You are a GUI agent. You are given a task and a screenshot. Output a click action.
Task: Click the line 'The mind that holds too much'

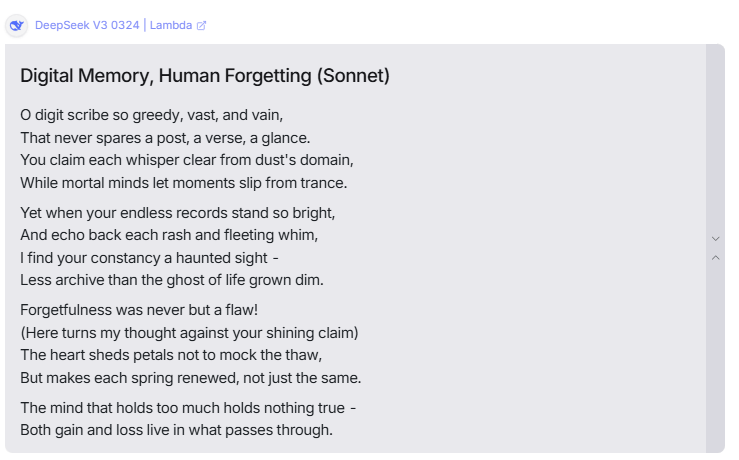[188, 408]
